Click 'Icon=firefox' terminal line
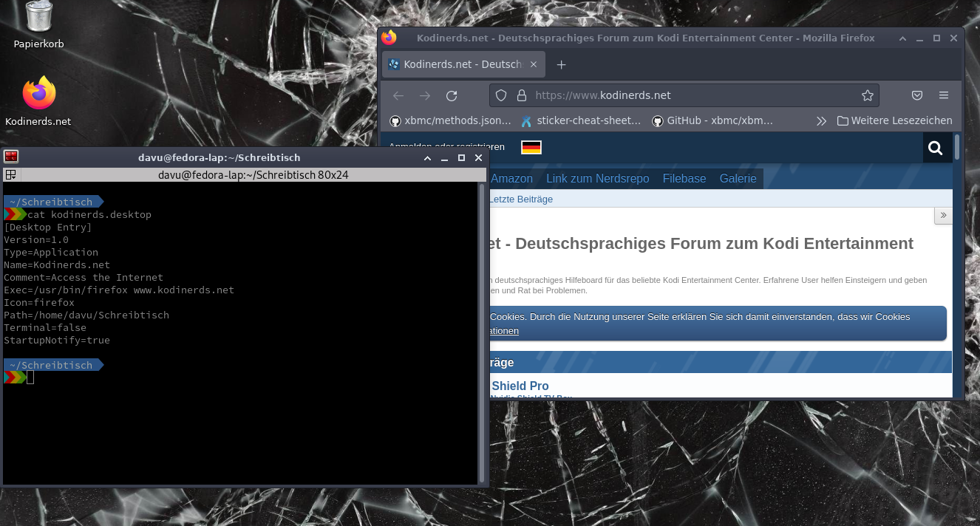Viewport: 980px width, 526px height. (39, 302)
